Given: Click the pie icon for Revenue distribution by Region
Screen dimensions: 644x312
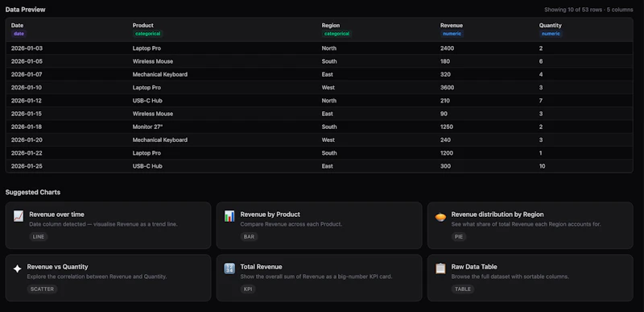Looking at the screenshot, I should (x=440, y=216).
